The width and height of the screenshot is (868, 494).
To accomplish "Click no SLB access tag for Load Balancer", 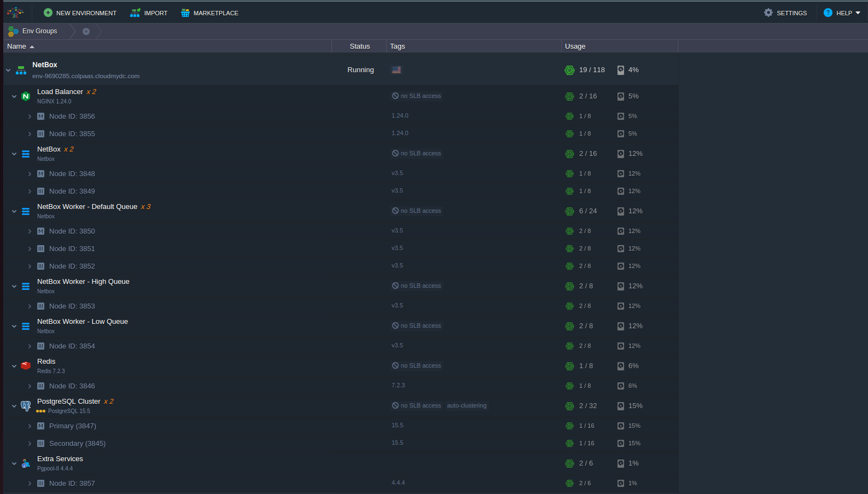I will (x=416, y=96).
